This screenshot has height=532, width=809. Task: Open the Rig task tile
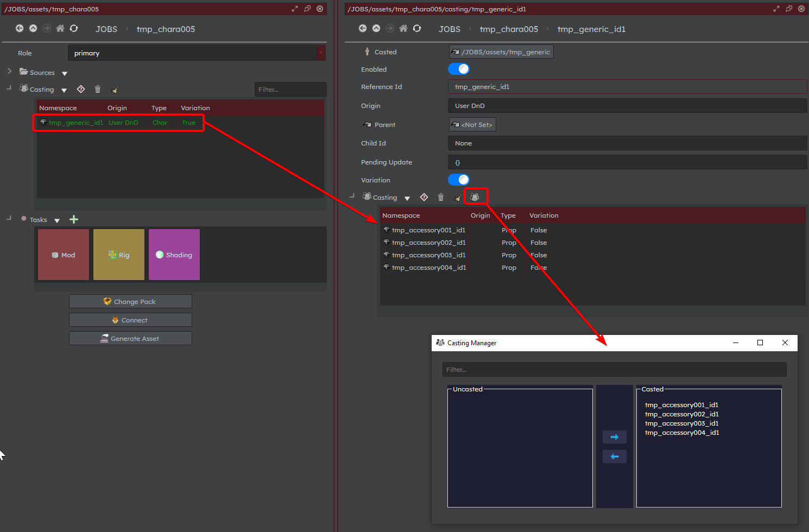pos(119,255)
